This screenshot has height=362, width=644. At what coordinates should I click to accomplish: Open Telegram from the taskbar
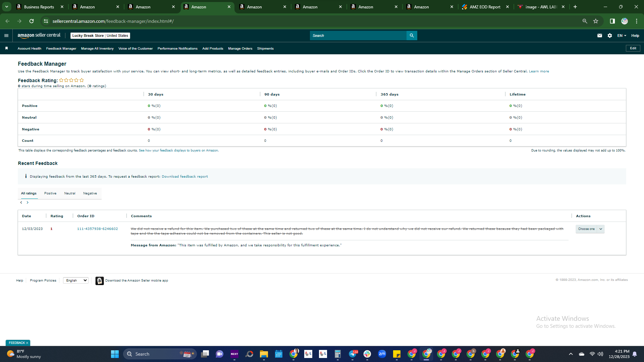[353, 354]
